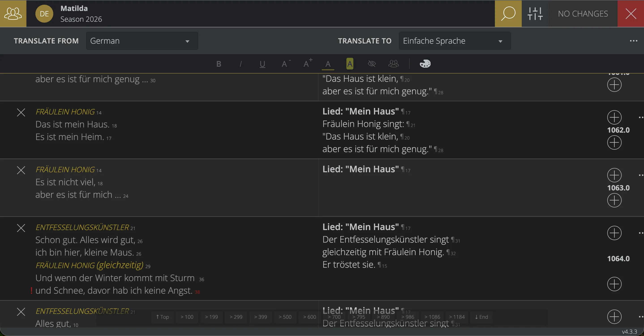644x336 pixels.
Task: Jump to cue > 1184
Action: click(x=457, y=317)
